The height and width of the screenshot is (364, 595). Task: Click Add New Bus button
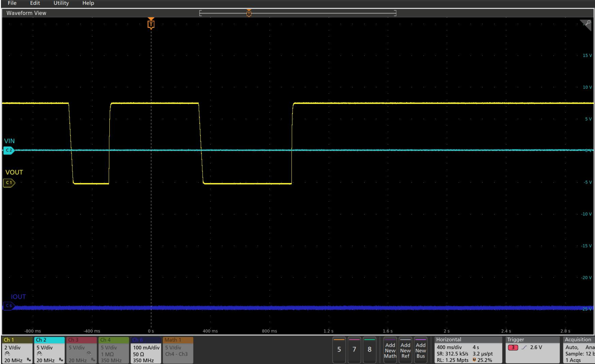tap(420, 350)
